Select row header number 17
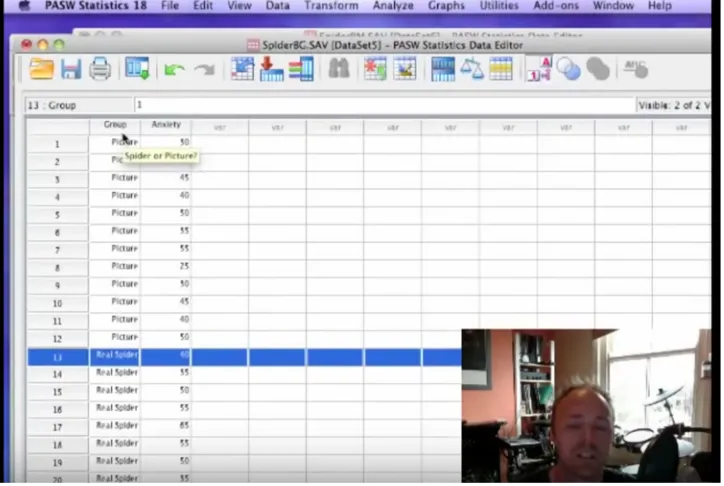The image size is (724, 486). (x=57, y=427)
